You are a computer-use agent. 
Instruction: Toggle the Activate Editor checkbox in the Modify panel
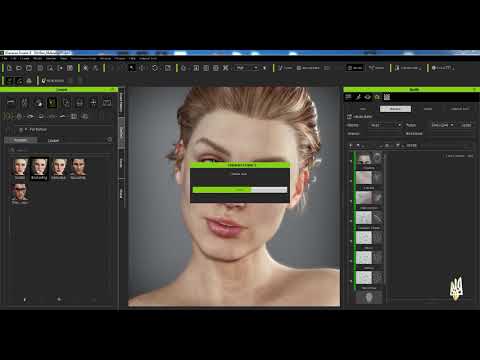coord(349,117)
